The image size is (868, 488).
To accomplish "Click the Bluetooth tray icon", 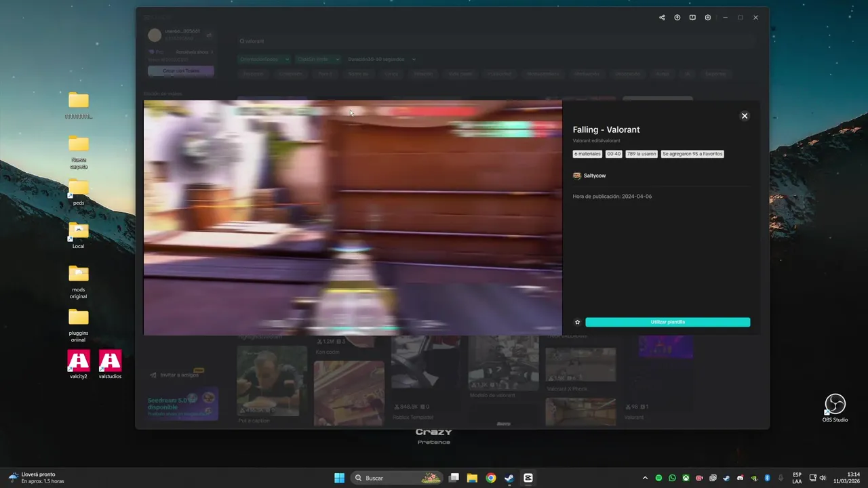I will coord(767,478).
